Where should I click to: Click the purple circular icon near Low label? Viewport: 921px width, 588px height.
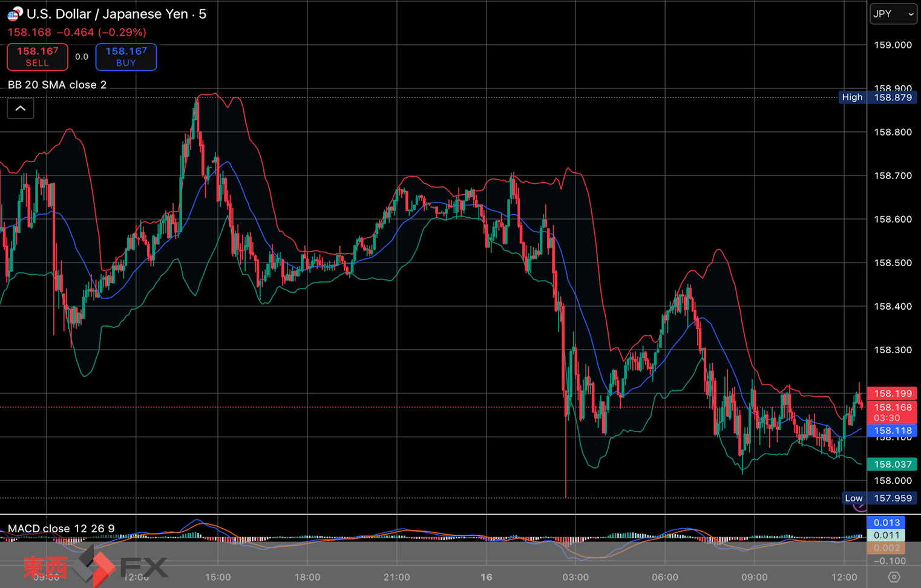(x=859, y=508)
